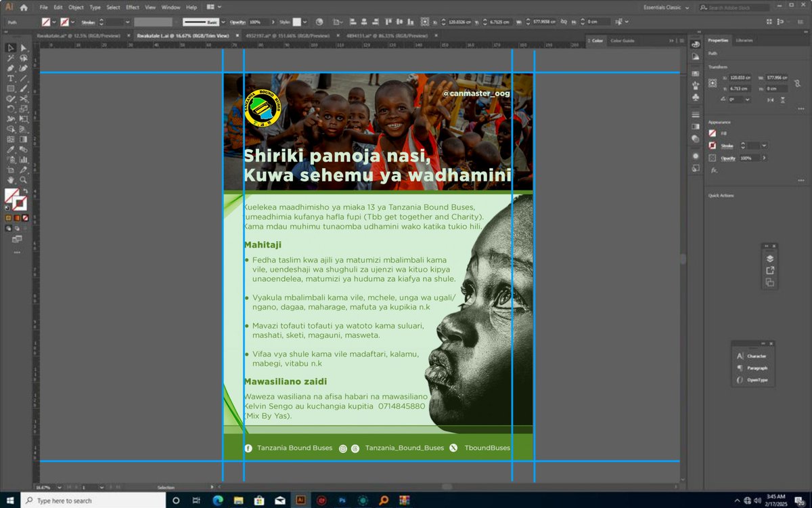The width and height of the screenshot is (812, 508).
Task: Select the Artboard tool
Action: pos(11,169)
